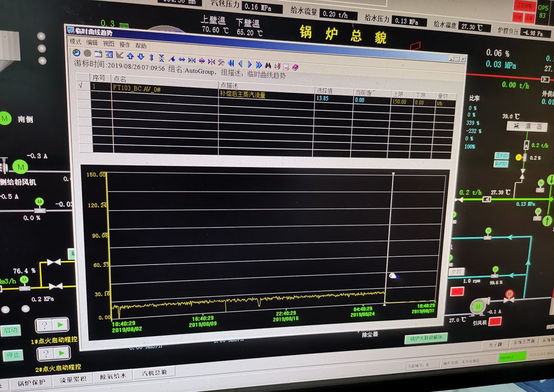The image size is (554, 392).
Task: Click the horizontal double-arrow expand icon
Action: tap(182, 59)
